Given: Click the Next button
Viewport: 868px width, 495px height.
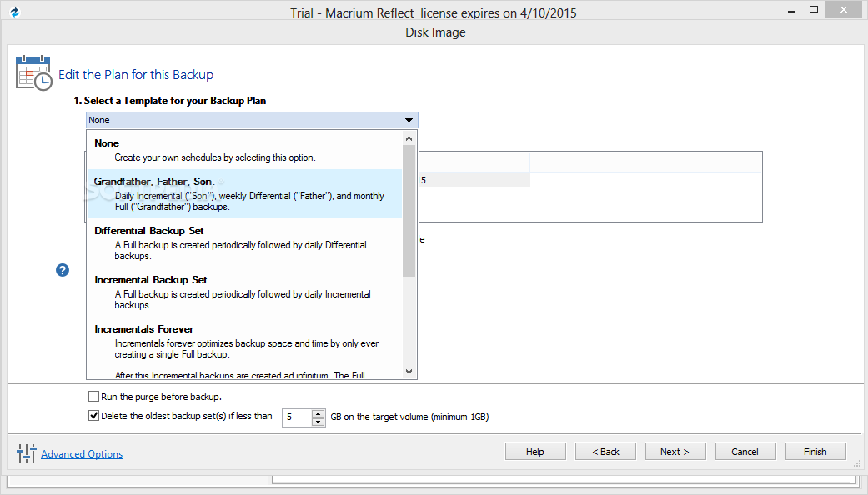Looking at the screenshot, I should click(x=675, y=452).
